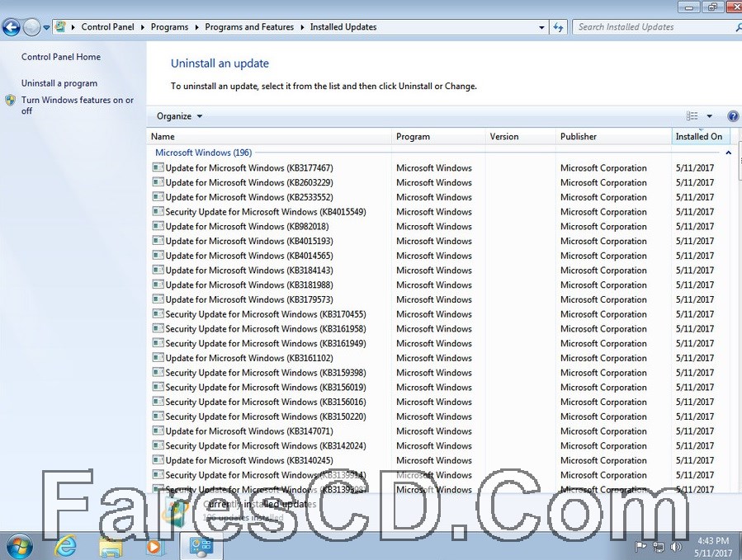Screen dimensions: 742x560
Task: Launch Internet Explorer from the taskbar
Action: click(66, 547)
